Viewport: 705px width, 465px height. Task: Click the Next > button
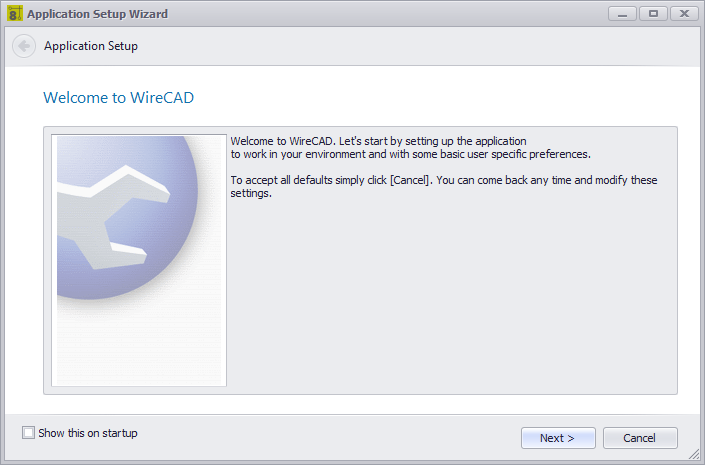(x=558, y=438)
